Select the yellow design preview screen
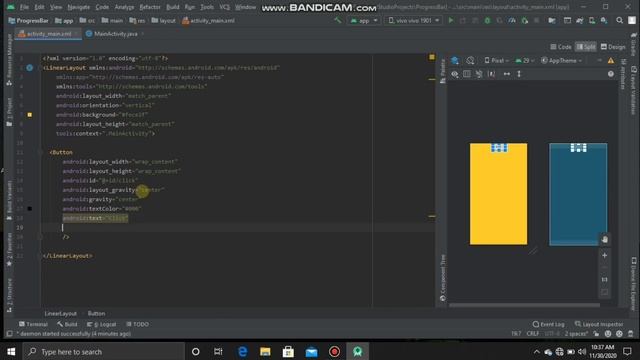This screenshot has width=640, height=360. click(x=498, y=194)
